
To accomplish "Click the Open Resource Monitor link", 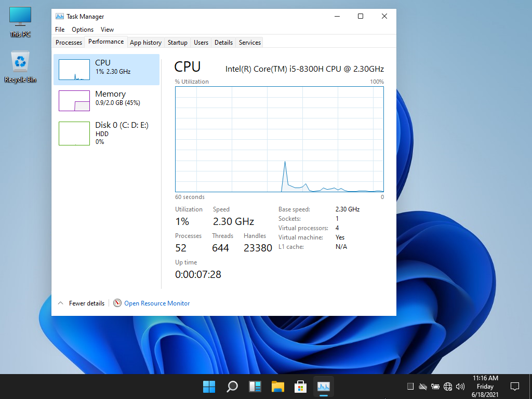I will [x=157, y=303].
